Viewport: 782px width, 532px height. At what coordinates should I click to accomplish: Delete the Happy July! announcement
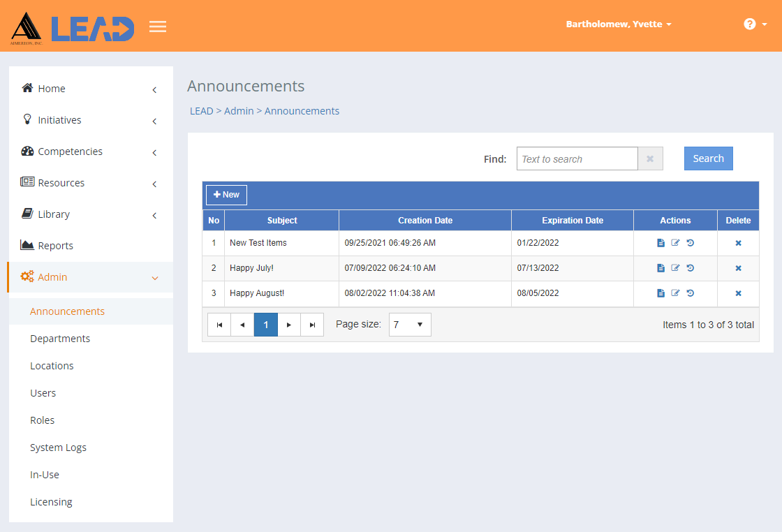coord(738,268)
